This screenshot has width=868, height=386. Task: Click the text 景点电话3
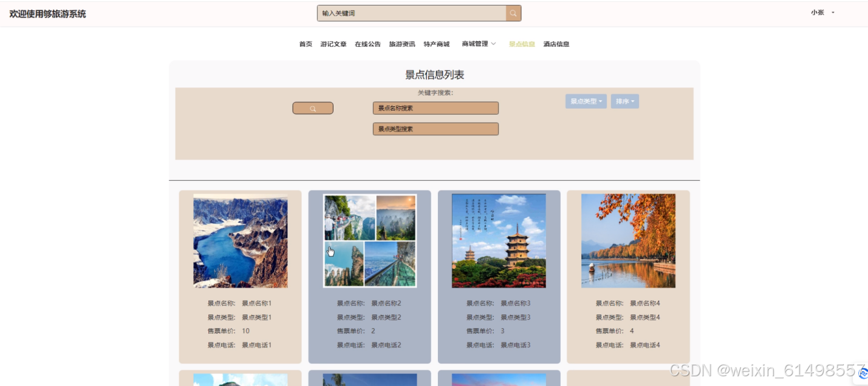pyautogui.click(x=516, y=345)
